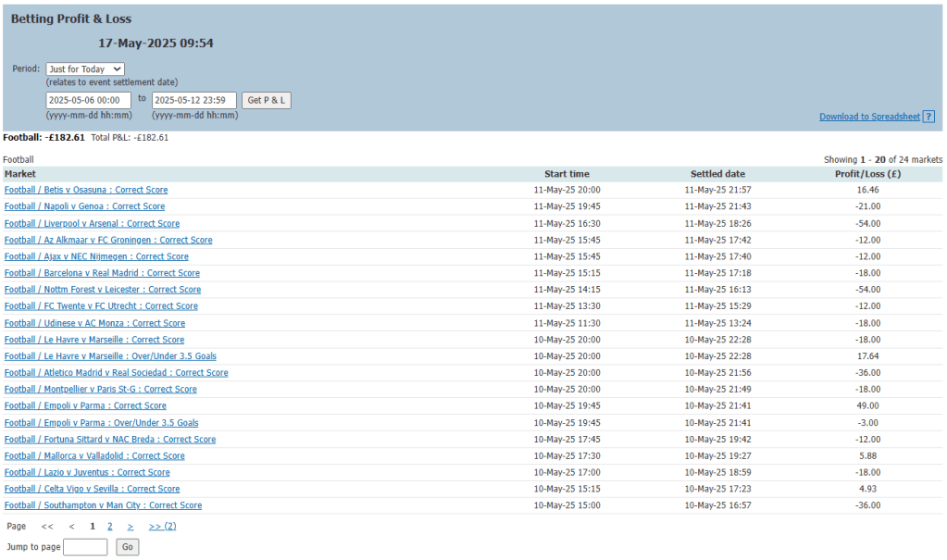Open Betis v Osasuna Correct Score market
947x560 pixels.
[x=86, y=190]
